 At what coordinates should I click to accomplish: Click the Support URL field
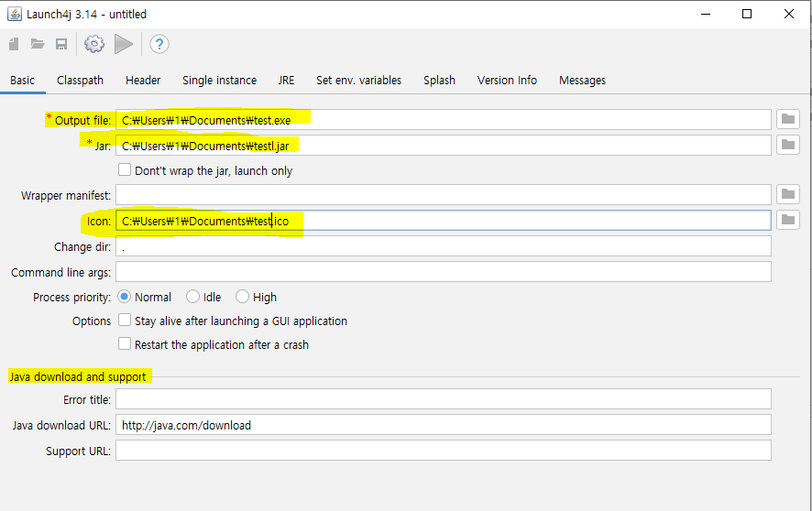(x=444, y=450)
